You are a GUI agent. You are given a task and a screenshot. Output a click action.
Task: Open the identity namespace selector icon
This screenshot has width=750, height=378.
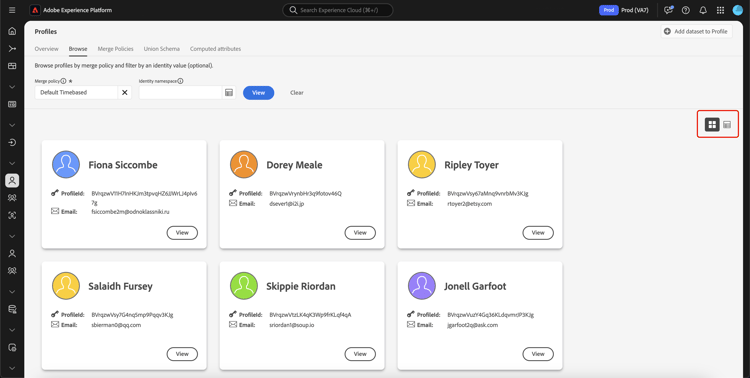(229, 92)
